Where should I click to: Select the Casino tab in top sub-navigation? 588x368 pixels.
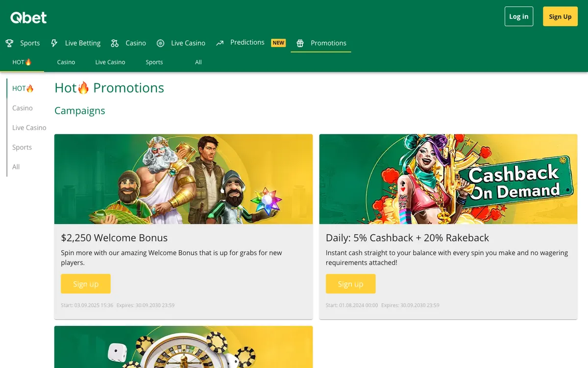pyautogui.click(x=66, y=62)
